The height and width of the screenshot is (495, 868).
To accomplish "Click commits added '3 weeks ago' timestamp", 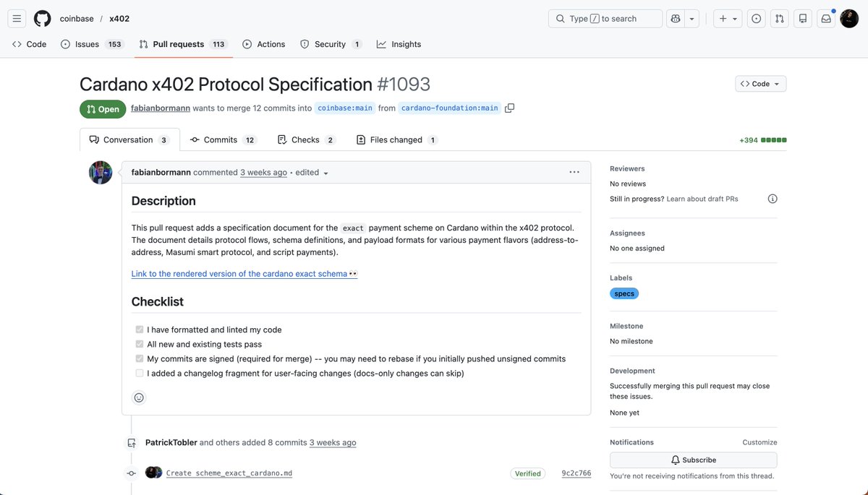I will (x=333, y=442).
